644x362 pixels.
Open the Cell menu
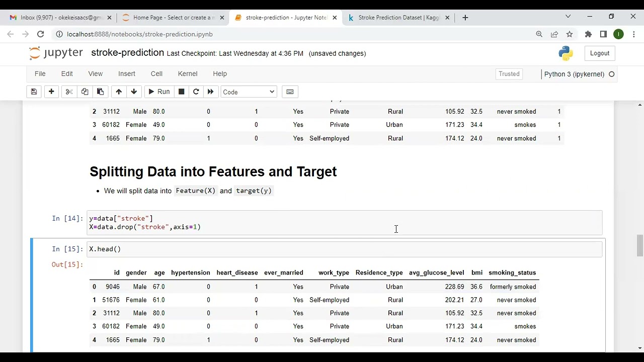[x=156, y=73]
